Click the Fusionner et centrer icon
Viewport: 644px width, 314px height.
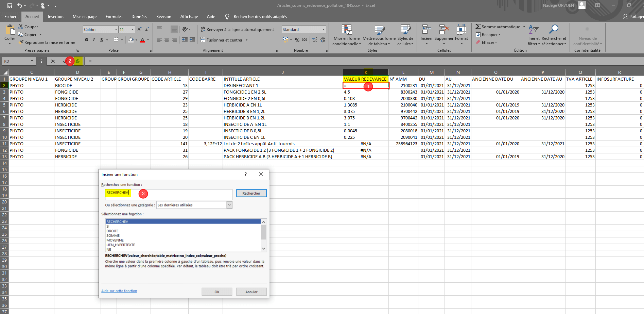(203, 40)
